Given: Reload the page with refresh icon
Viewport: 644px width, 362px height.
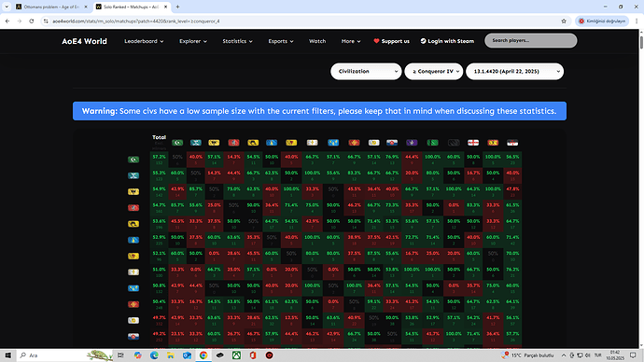Looking at the screenshot, I should click(31, 21).
